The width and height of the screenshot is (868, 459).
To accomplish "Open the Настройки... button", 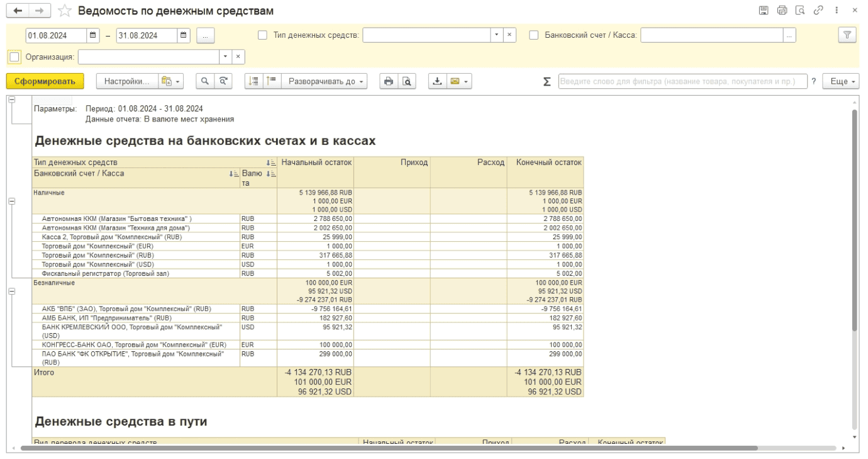I will tap(127, 81).
